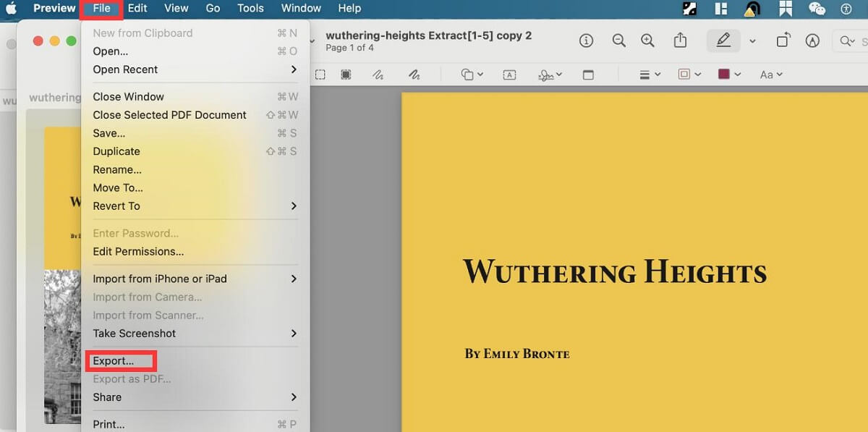Screen dimensions: 868x432
Task: Expand the Open Recent submenu
Action: click(294, 69)
